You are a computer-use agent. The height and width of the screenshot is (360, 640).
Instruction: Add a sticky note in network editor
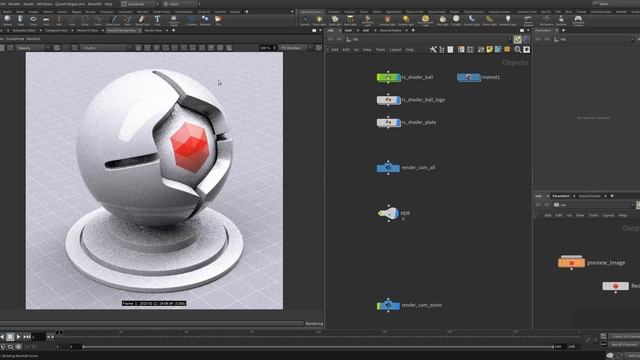[x=489, y=49]
